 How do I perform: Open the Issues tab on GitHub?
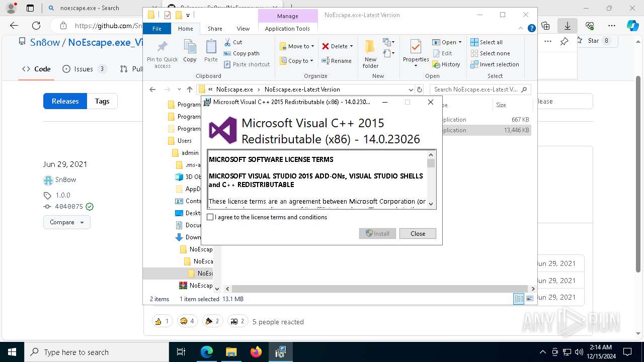(x=84, y=69)
